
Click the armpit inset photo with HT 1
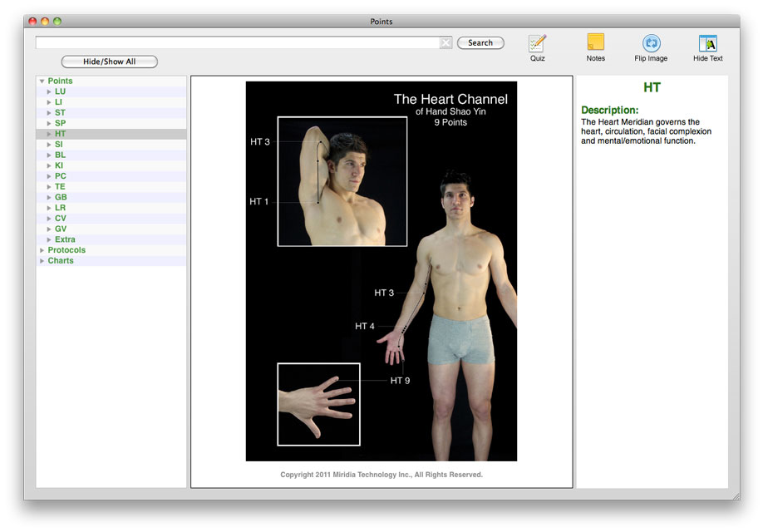pos(342,181)
